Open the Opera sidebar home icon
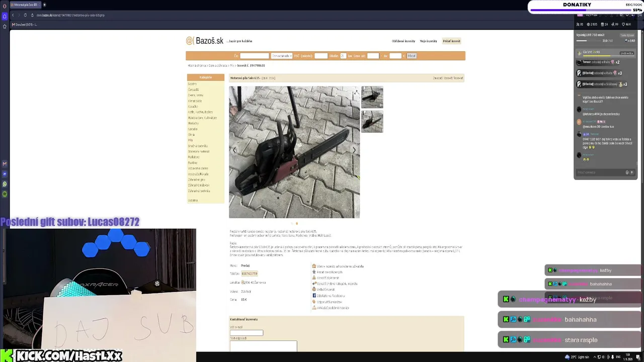Screen dimensions: 644x362 [5, 16]
